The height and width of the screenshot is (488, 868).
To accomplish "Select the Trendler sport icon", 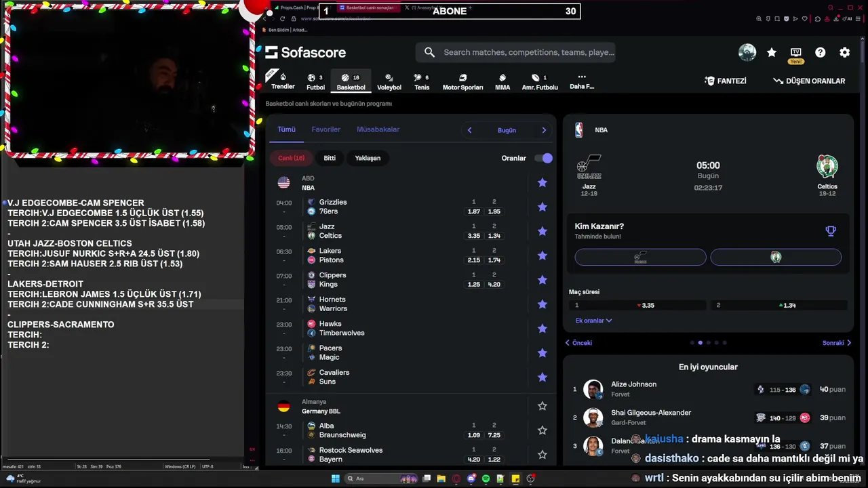I will point(283,81).
